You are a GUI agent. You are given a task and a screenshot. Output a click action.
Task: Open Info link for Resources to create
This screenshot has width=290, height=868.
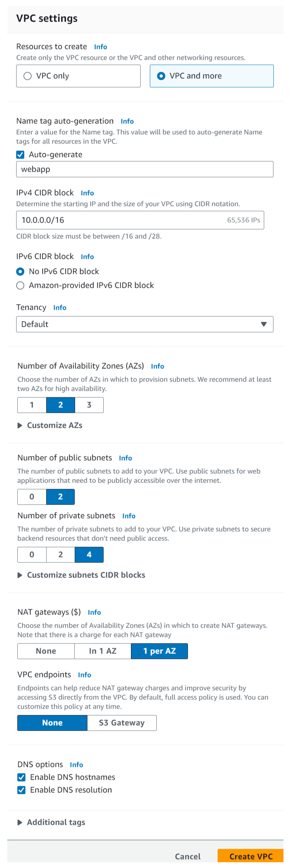coord(101,47)
